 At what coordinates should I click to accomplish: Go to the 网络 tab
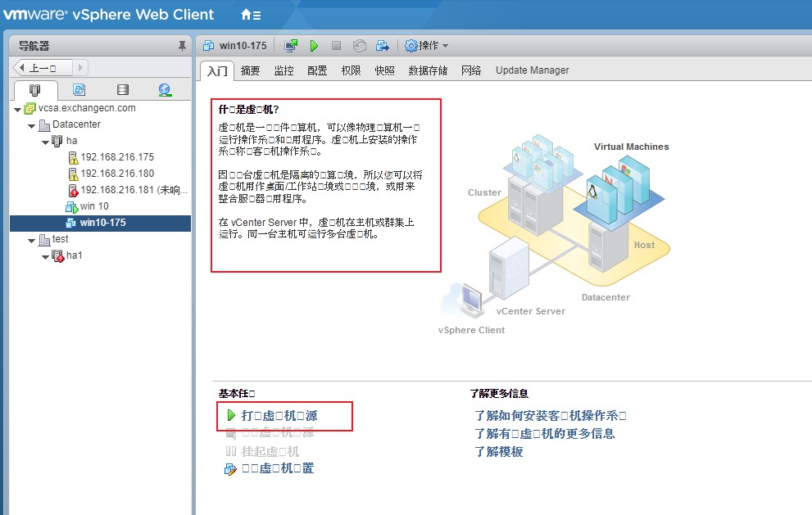point(471,70)
